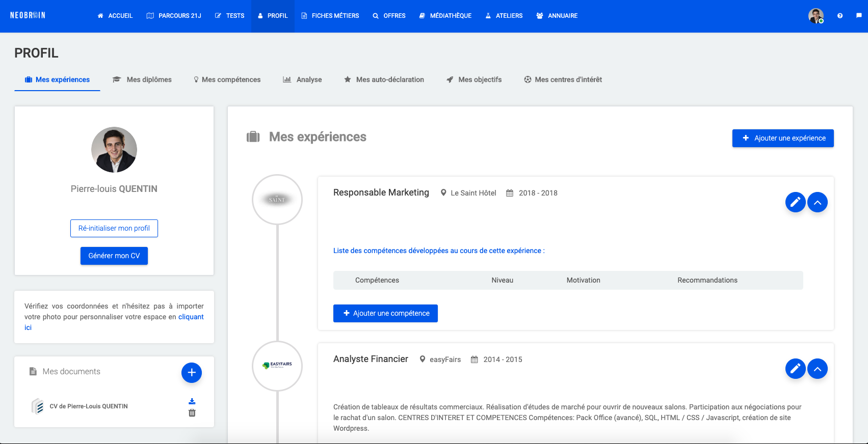Click the Neobrain logo
Image resolution: width=868 pixels, height=444 pixels.
[28, 15]
